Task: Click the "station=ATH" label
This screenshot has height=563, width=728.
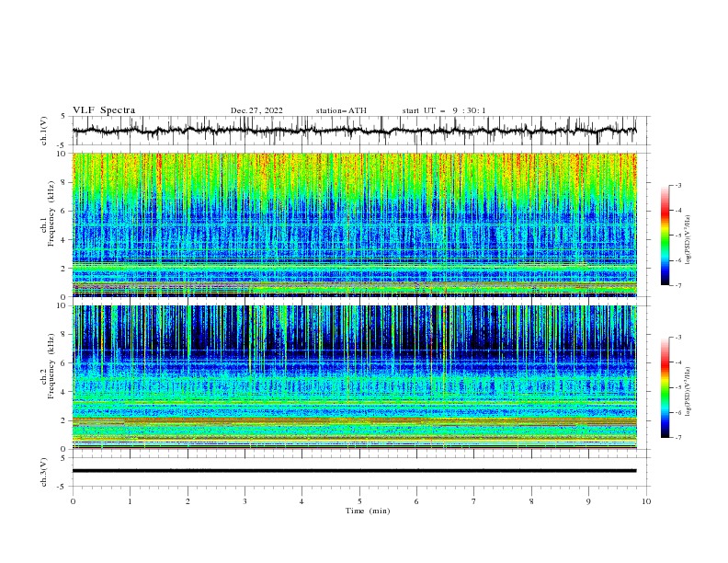Action: tap(341, 110)
